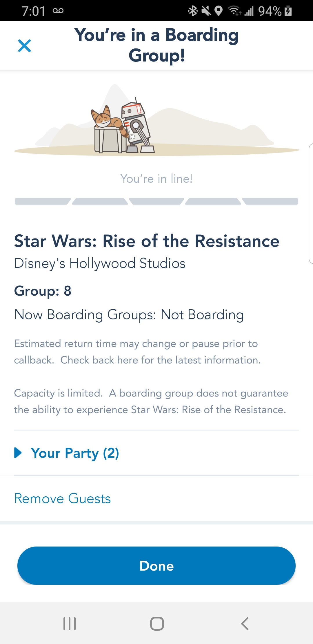Tap the edge panel handle on right side
This screenshot has width=313, height=644.
(x=310, y=203)
